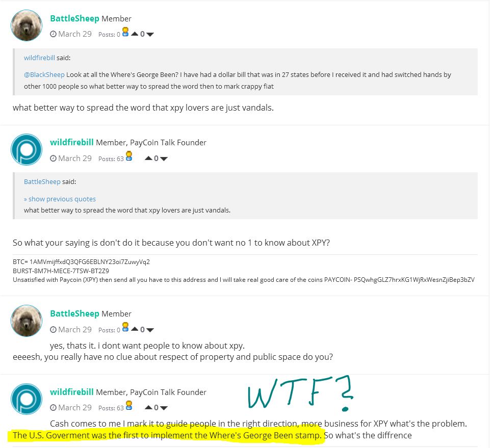Expand show previous quotes

(60, 199)
